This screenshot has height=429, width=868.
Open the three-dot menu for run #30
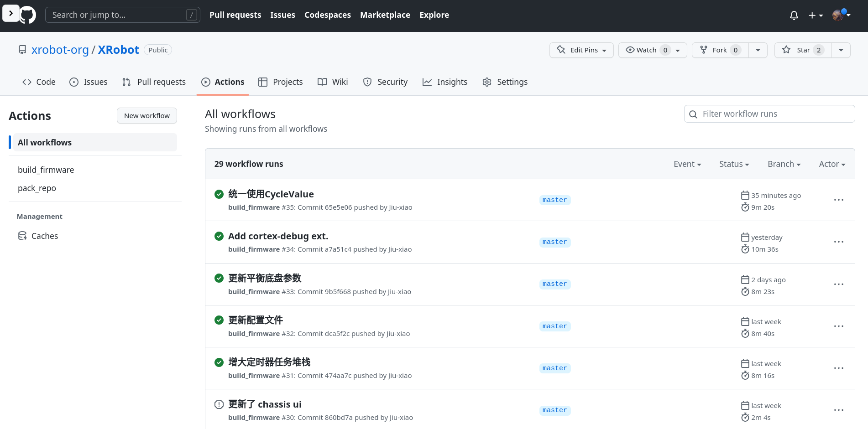pos(838,410)
